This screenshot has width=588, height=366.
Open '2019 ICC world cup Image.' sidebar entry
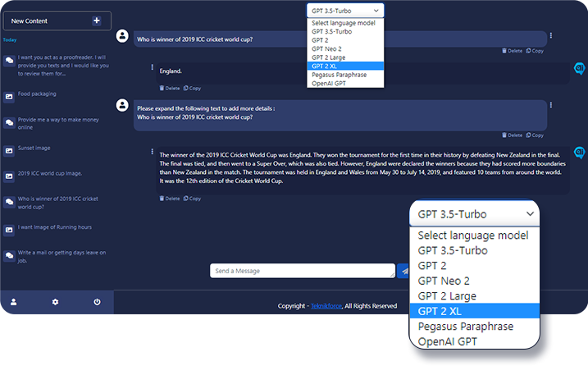point(50,173)
